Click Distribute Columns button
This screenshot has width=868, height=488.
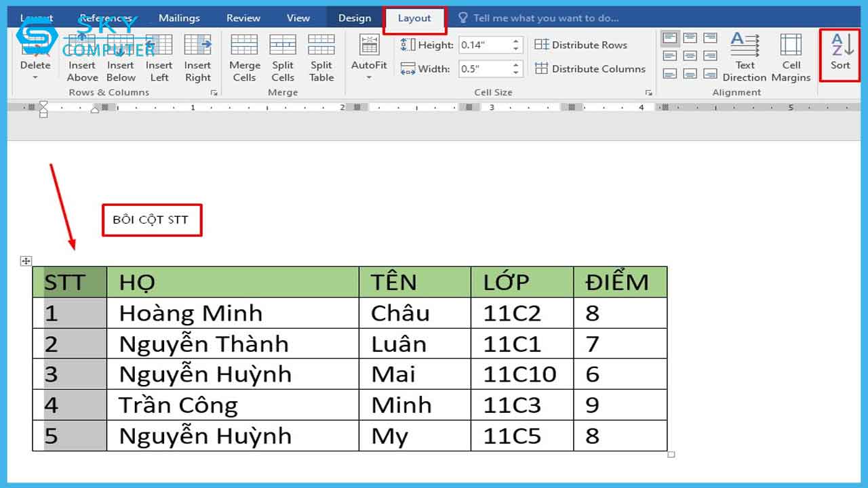pos(589,68)
